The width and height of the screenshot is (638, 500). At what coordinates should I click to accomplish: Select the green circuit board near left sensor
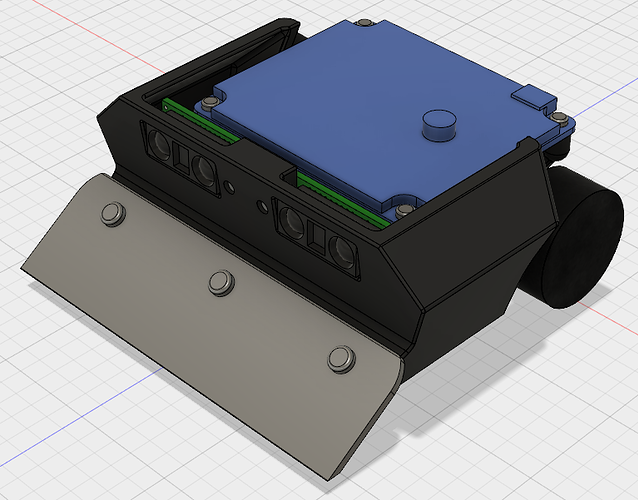[x=200, y=121]
